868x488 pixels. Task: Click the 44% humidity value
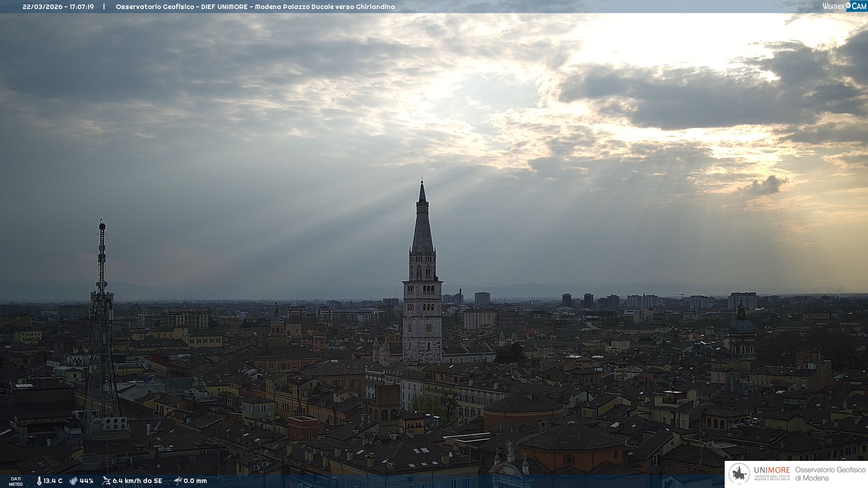click(86, 481)
